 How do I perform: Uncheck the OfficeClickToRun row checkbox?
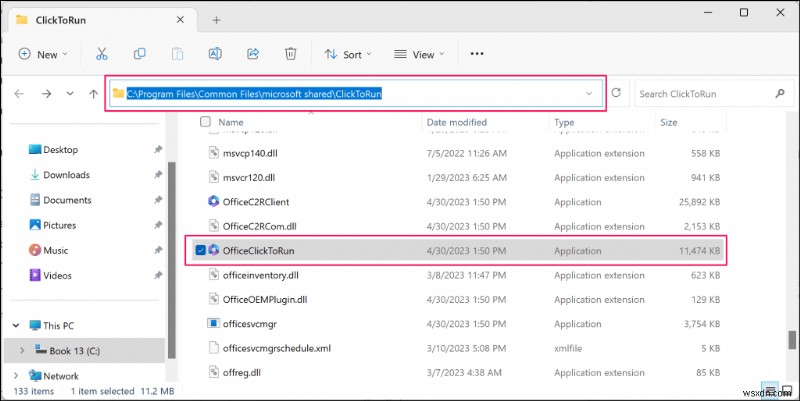pyautogui.click(x=201, y=250)
